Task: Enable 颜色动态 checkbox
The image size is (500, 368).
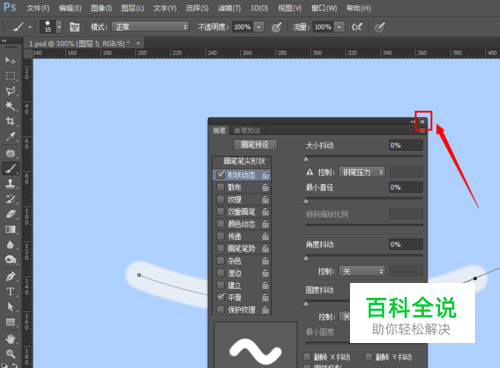Action: click(x=220, y=224)
